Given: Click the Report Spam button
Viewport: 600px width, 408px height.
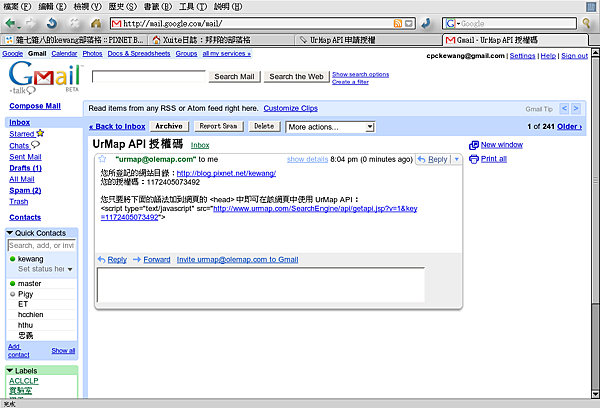Looking at the screenshot, I should coord(218,126).
